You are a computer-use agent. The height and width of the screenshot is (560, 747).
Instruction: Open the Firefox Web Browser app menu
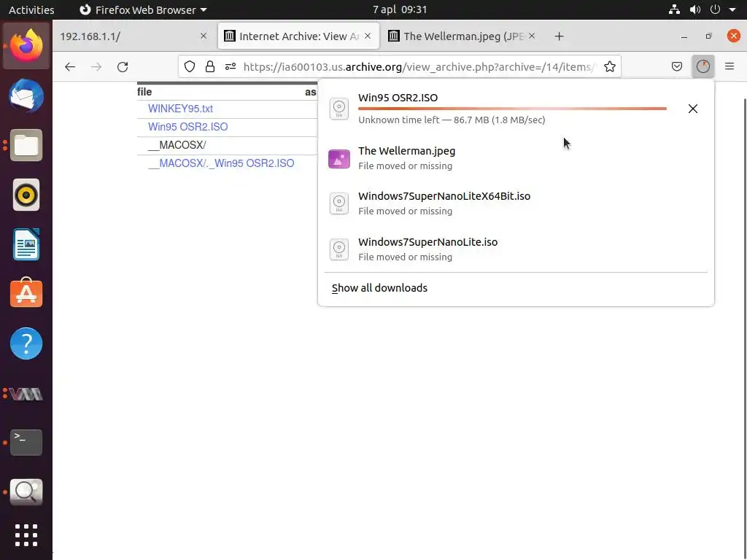143,9
